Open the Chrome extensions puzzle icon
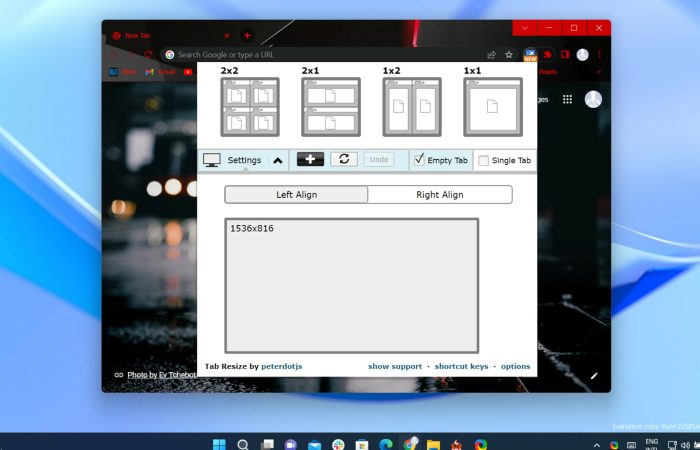This screenshot has width=700, height=450. click(x=548, y=54)
